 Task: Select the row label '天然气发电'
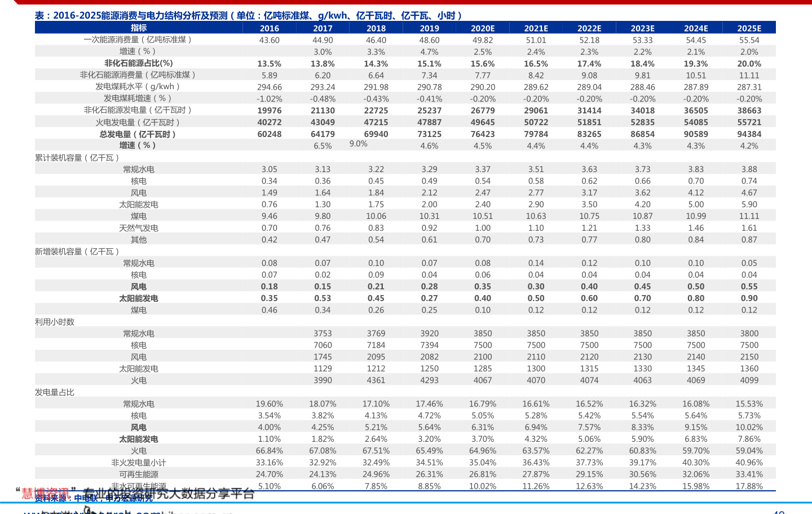coord(139,228)
